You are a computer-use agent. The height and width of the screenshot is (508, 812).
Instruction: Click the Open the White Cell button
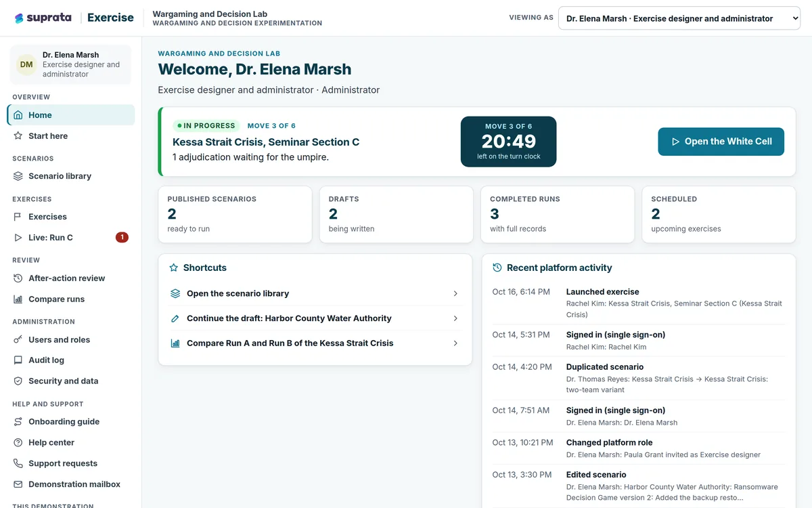[x=721, y=142]
